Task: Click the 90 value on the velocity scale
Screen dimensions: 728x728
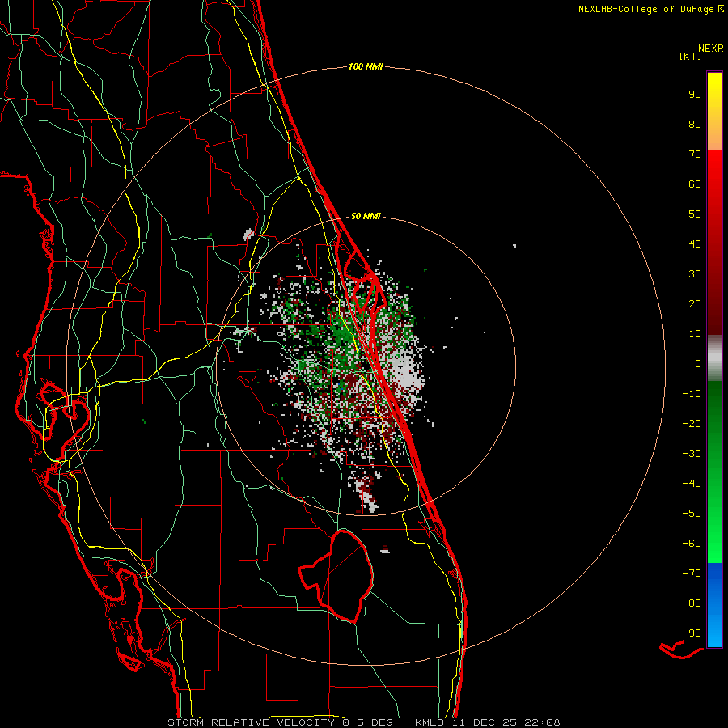Action: (x=695, y=95)
